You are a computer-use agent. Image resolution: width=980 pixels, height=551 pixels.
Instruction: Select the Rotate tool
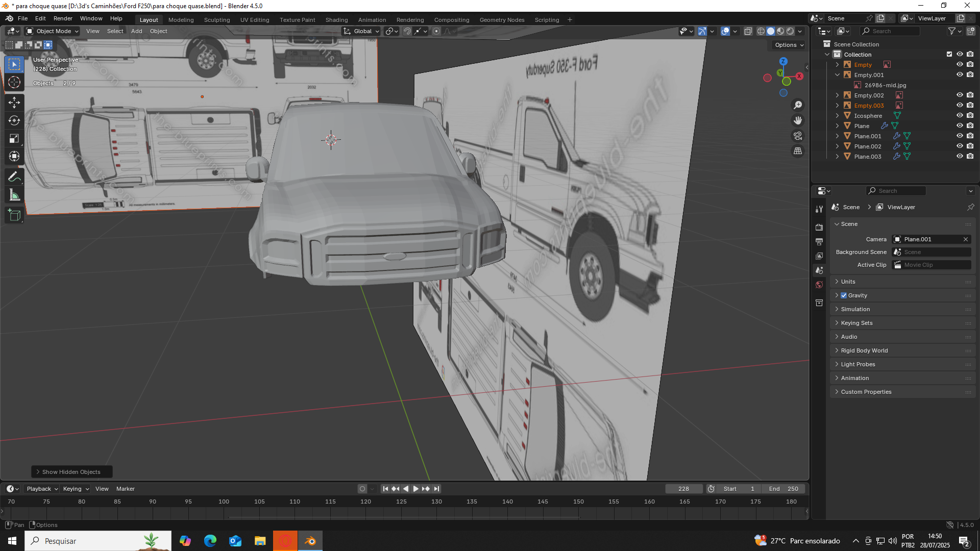click(x=14, y=120)
